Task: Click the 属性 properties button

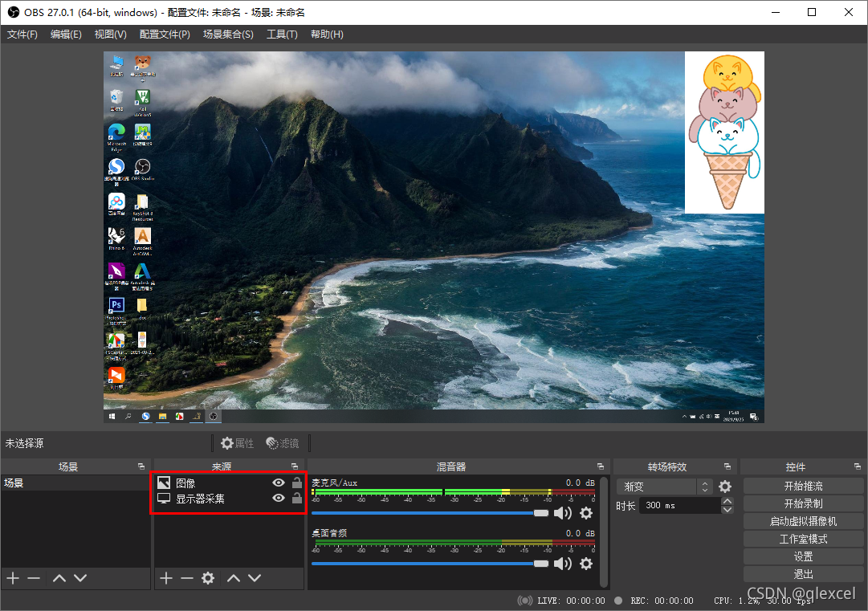Action: click(x=237, y=443)
